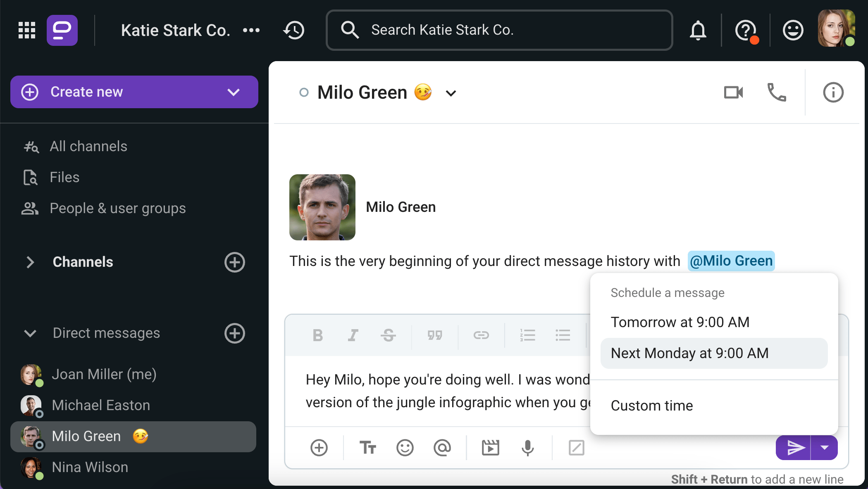Screen dimensions: 868x489
Task: Click the blockquote formatting icon
Action: [436, 334]
